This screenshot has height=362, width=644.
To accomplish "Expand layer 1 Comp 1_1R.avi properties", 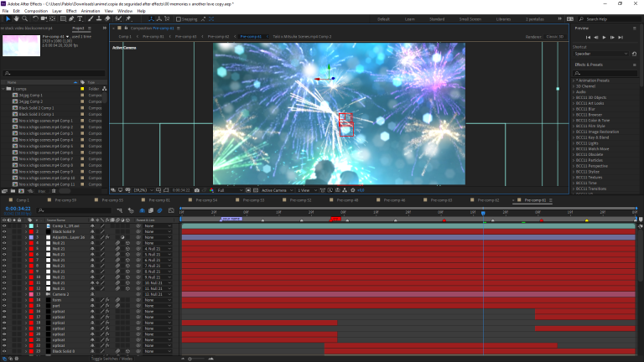I will (26, 226).
